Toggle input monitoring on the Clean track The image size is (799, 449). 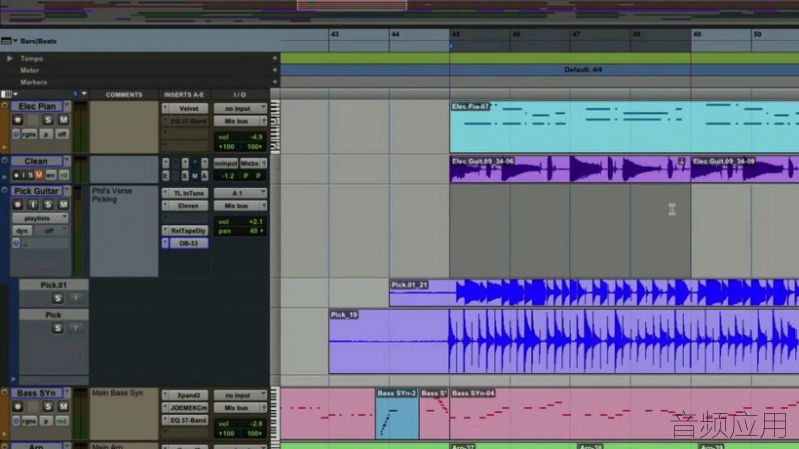[x=23, y=175]
